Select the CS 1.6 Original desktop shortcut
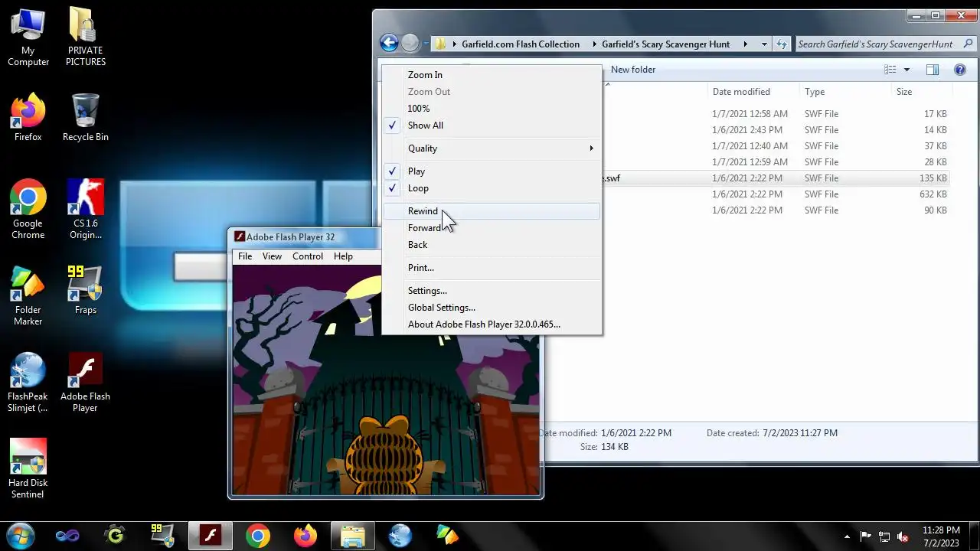980x551 pixels. (x=86, y=210)
